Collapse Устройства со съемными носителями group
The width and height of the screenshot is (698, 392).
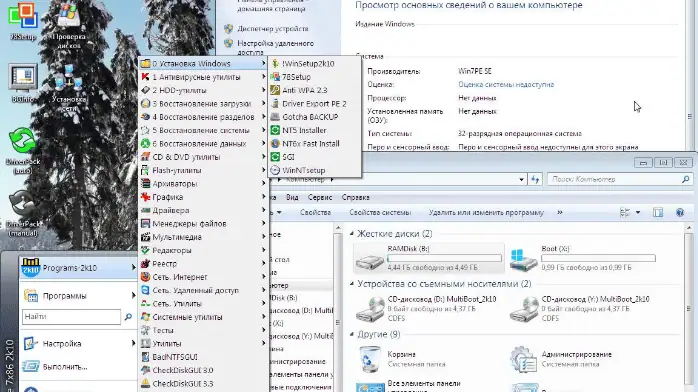[x=352, y=284]
